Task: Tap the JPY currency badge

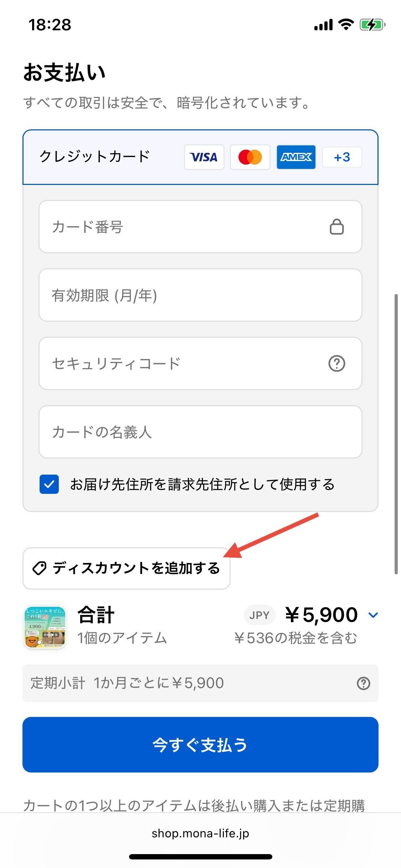Action: (x=259, y=615)
